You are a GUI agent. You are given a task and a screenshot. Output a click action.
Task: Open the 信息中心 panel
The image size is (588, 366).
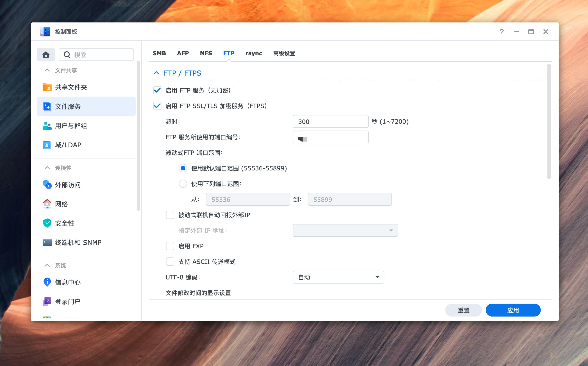tap(68, 282)
